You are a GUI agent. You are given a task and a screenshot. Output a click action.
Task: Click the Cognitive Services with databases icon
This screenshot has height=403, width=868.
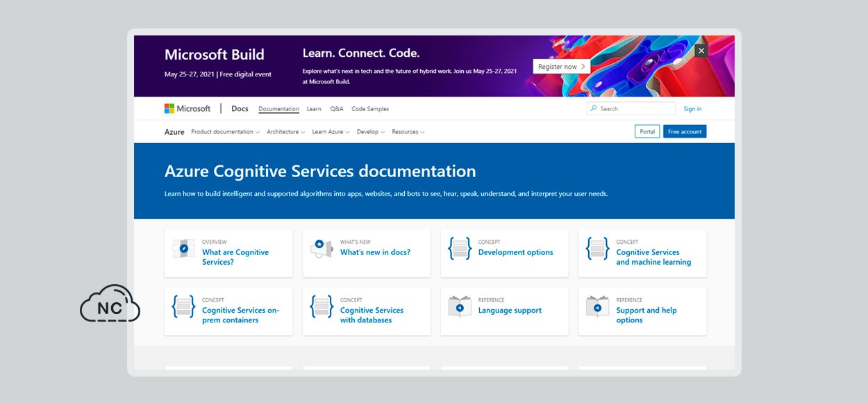point(322,306)
